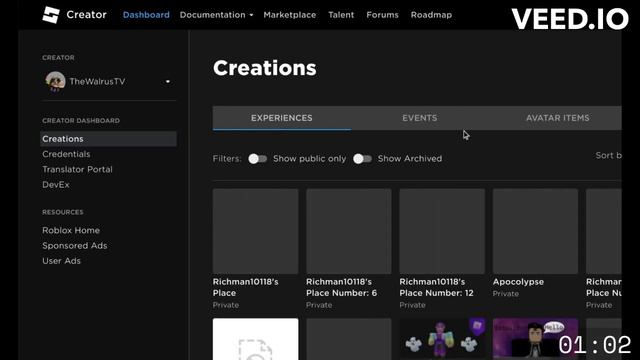Open the Forums link
This screenshot has width=640, height=360.
382,15
